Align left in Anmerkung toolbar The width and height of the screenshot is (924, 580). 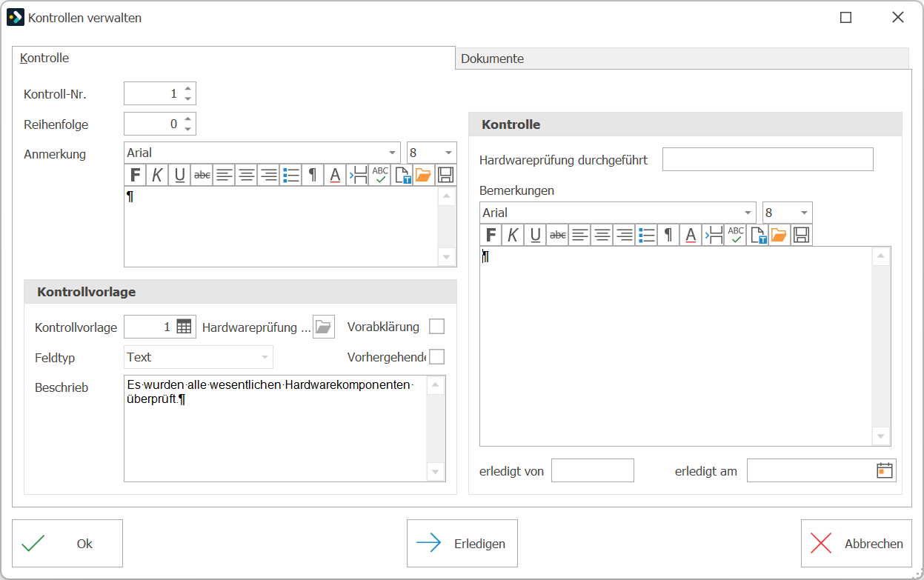(x=224, y=175)
